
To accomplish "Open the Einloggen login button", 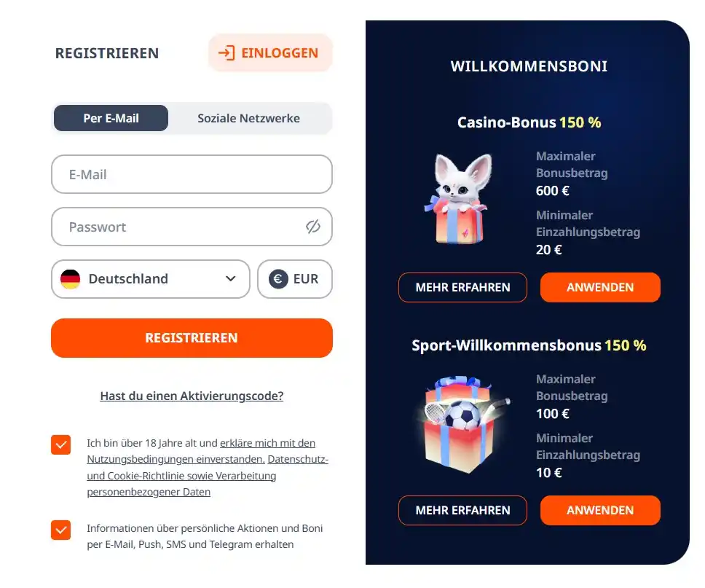I will pos(270,53).
